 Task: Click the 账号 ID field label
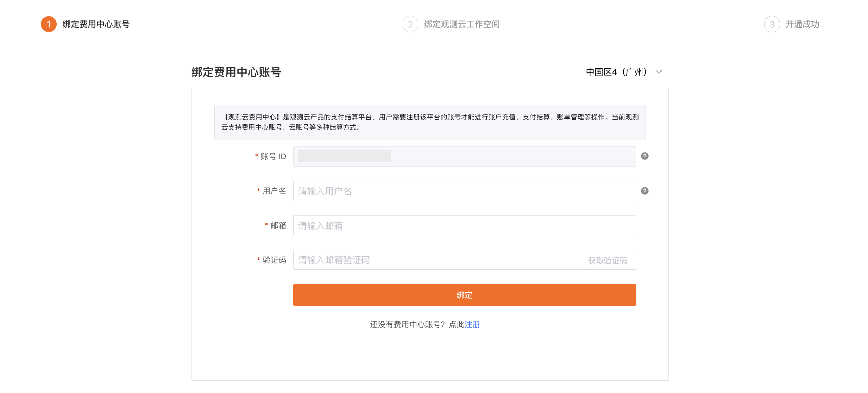coord(273,156)
